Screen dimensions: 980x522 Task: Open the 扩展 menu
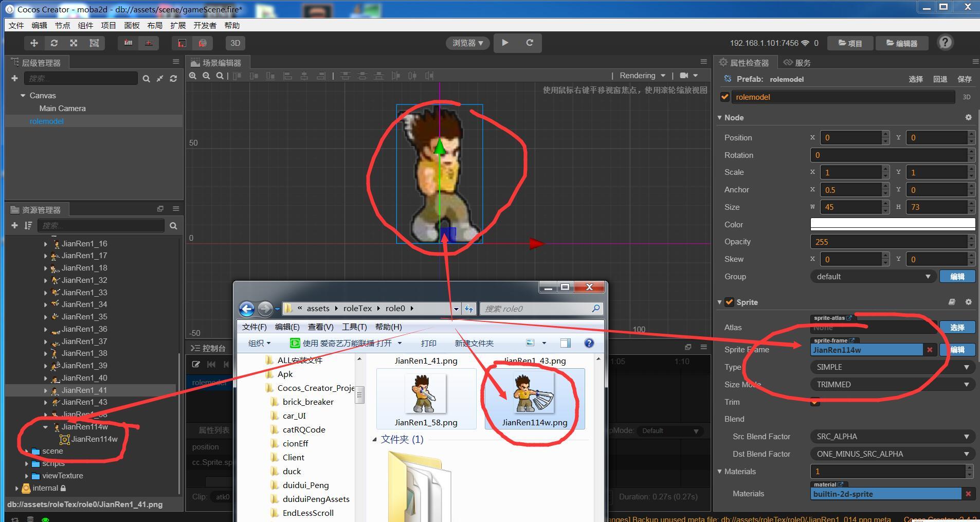(x=178, y=25)
